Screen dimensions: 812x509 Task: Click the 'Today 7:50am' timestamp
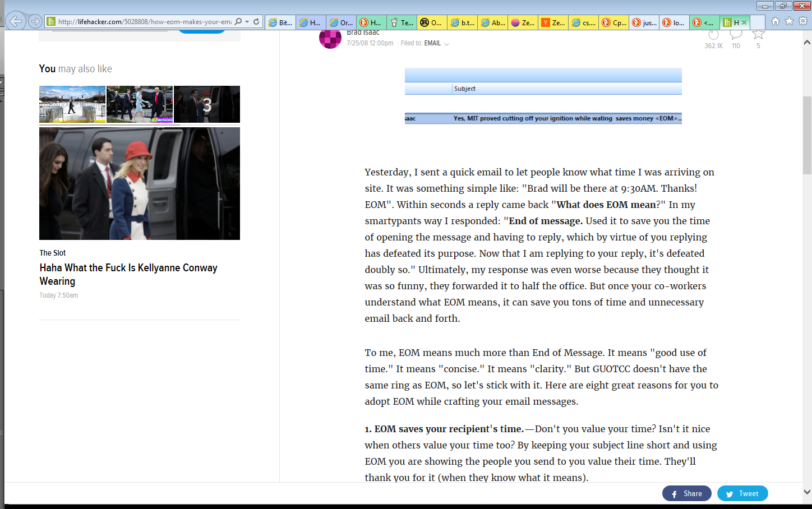[x=59, y=295]
